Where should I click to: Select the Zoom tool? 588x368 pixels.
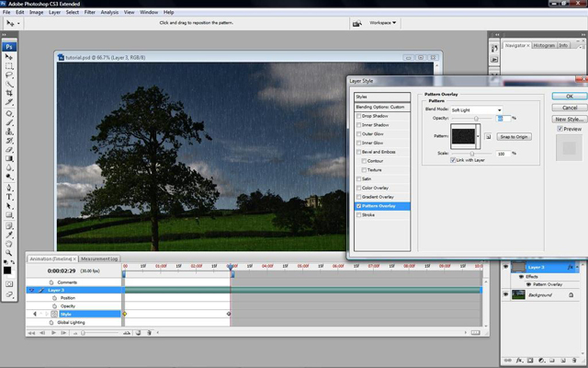pos(9,253)
